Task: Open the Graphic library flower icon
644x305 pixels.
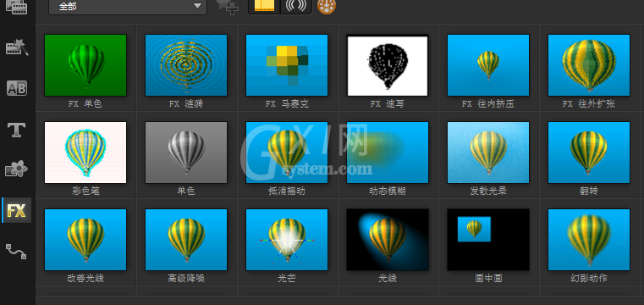Action: (x=16, y=169)
